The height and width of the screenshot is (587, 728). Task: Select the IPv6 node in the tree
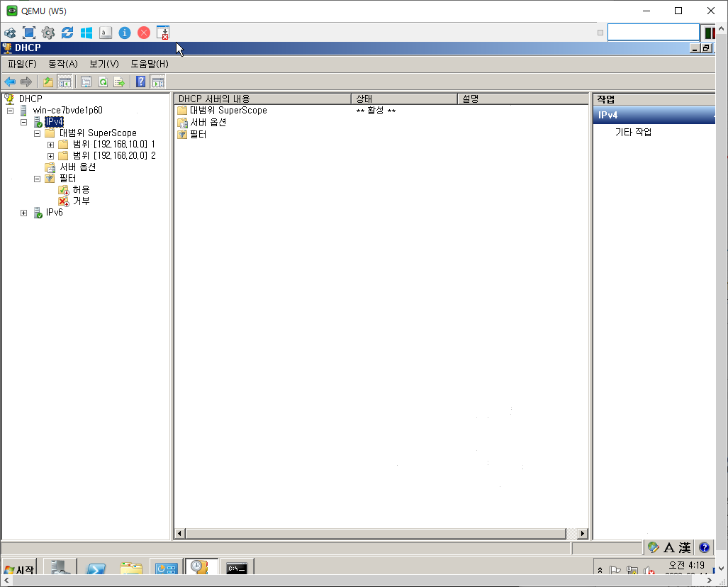point(54,212)
